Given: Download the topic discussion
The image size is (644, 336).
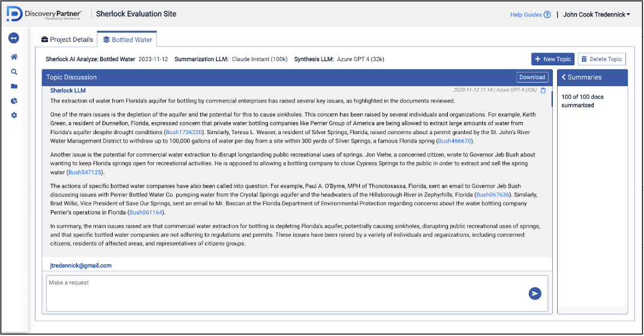Looking at the screenshot, I should pyautogui.click(x=532, y=77).
